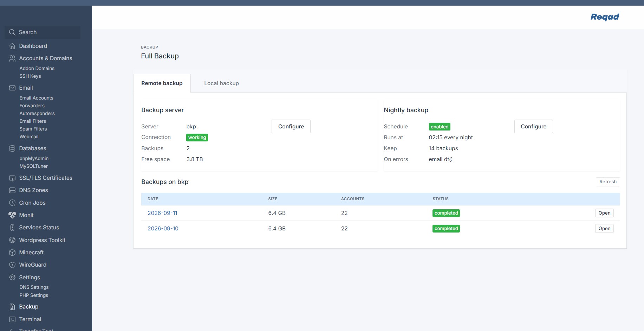Open the Databases menu item

33,148
